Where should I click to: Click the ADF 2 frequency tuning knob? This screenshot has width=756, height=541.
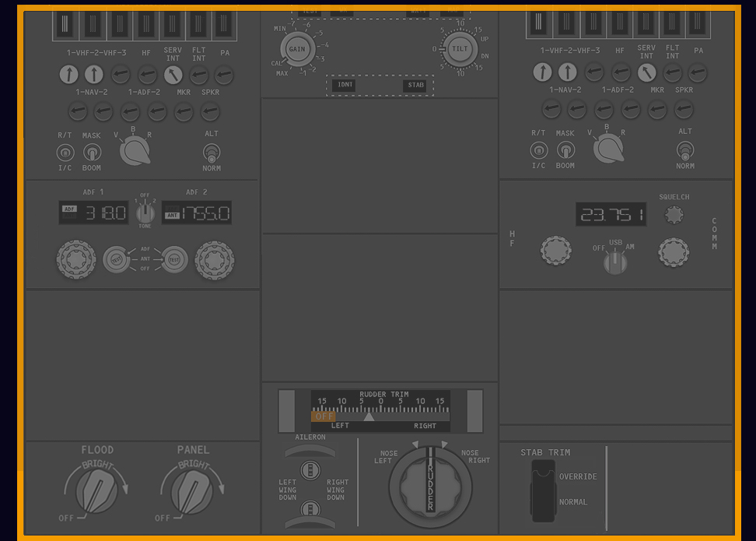(214, 259)
